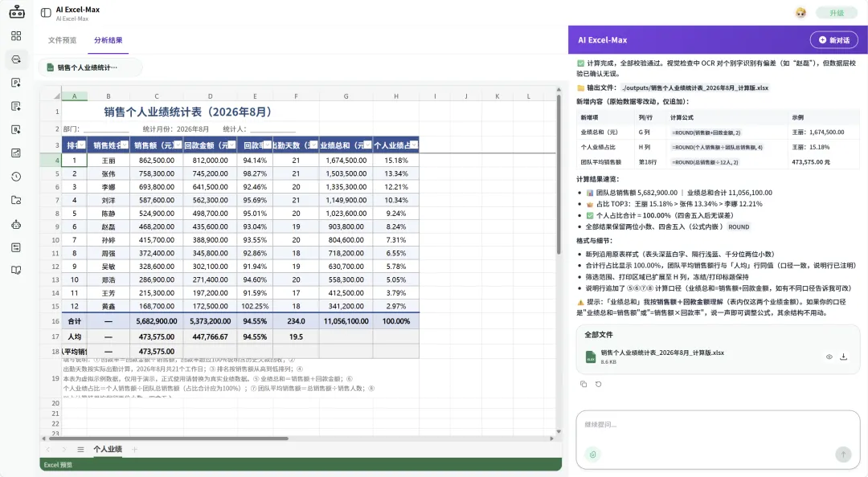Toggle the sidebar panel icon beside AI Excel-Max
Screen dimensions: 868x477
pyautogui.click(x=46, y=13)
